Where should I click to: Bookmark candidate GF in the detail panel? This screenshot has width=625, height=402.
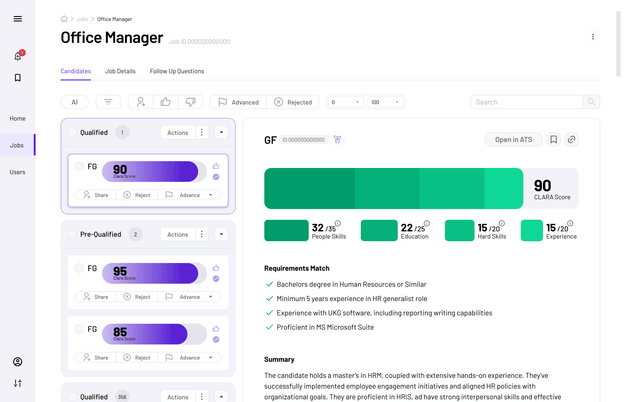point(553,140)
